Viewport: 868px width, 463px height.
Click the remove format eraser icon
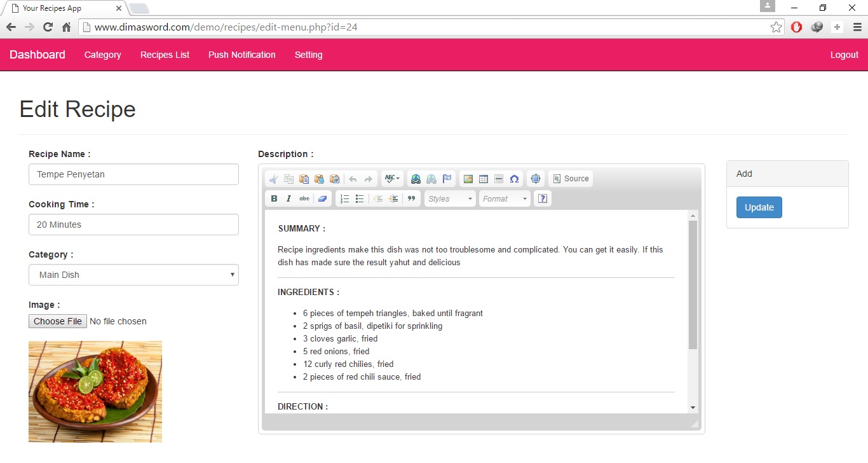322,199
